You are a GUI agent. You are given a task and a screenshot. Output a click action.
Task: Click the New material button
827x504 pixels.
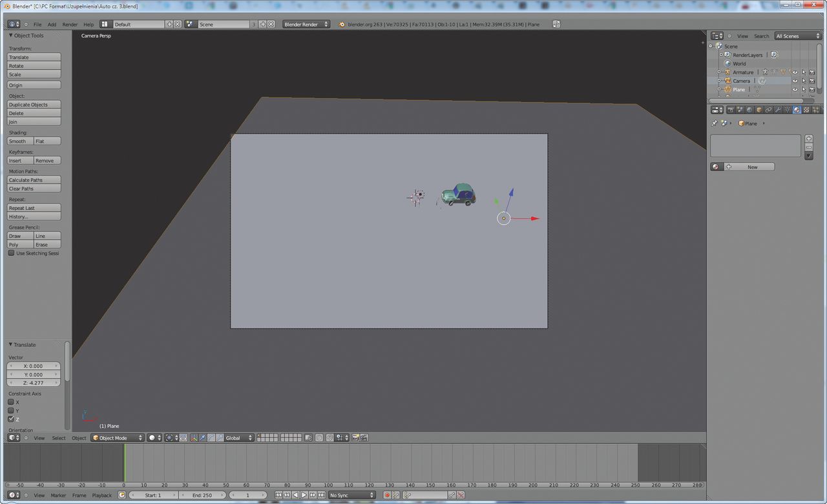pyautogui.click(x=749, y=167)
